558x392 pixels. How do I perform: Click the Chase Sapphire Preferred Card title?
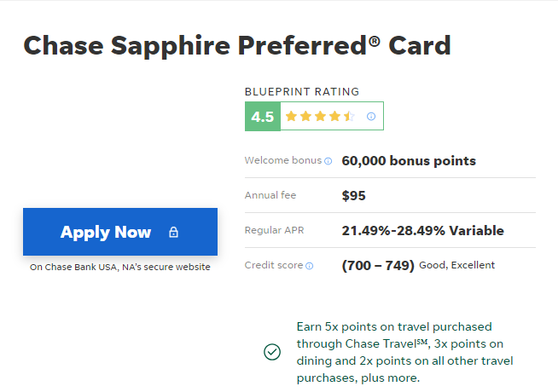pos(237,46)
